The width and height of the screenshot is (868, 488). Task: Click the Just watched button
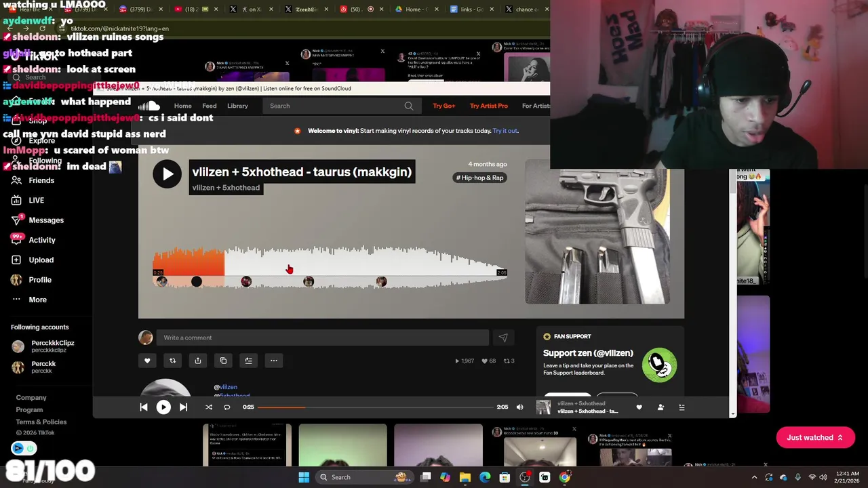pos(815,438)
